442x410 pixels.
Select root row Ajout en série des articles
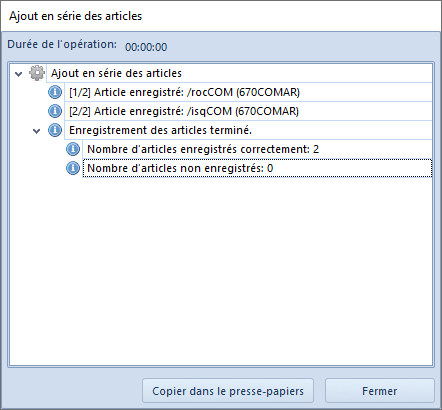point(239,73)
